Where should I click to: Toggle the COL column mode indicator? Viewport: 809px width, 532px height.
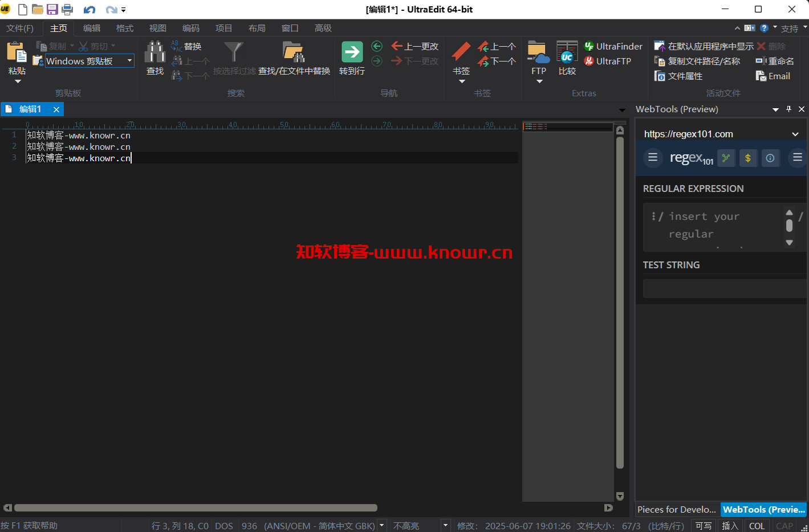tap(757, 526)
